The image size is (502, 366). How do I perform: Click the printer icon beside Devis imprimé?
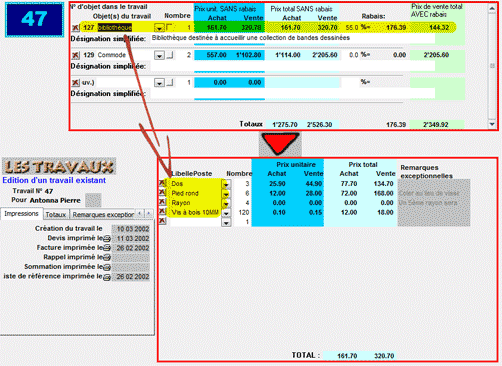[107, 238]
